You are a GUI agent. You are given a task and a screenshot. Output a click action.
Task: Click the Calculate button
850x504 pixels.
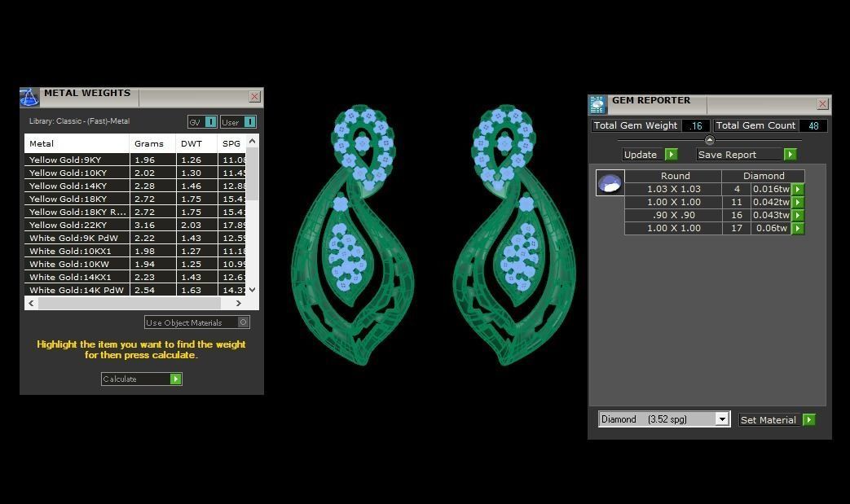pos(142,379)
